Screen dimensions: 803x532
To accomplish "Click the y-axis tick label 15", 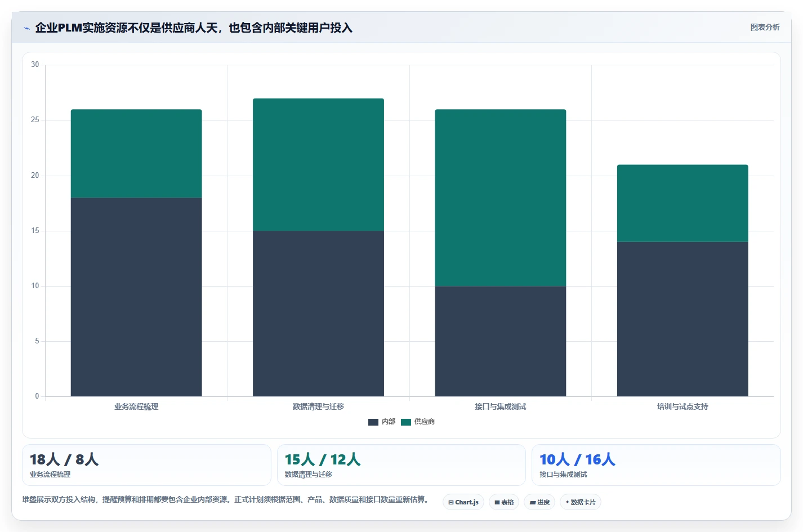I will (35, 231).
